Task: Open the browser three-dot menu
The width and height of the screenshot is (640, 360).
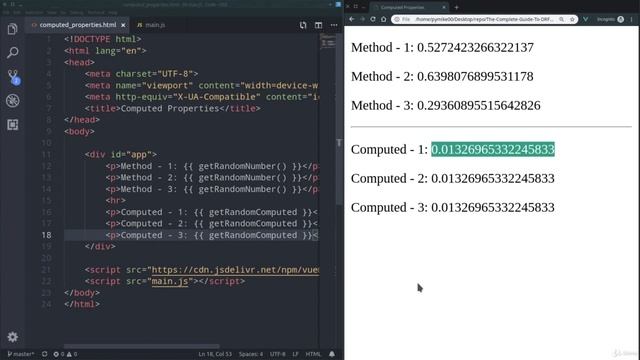Action: point(632,19)
